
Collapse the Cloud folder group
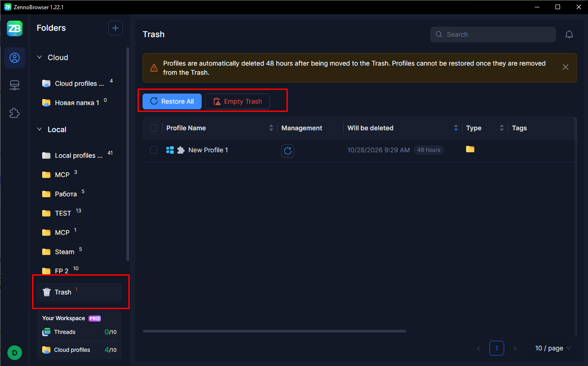pos(39,57)
